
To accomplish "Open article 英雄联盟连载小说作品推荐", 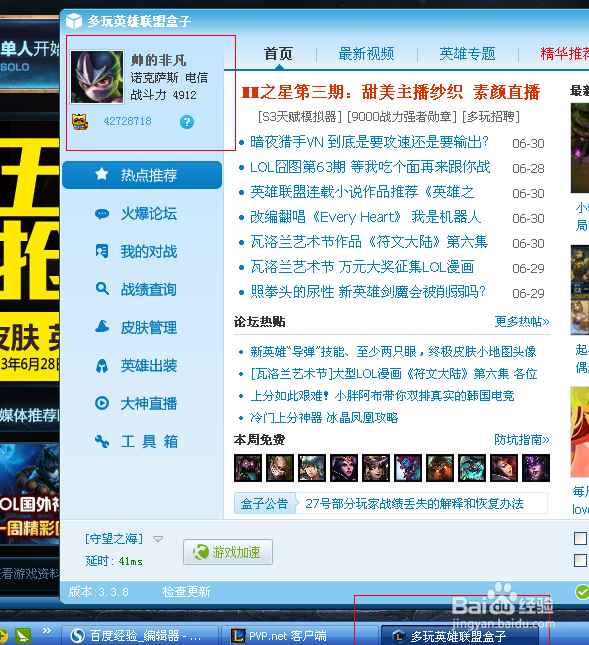I will (362, 192).
